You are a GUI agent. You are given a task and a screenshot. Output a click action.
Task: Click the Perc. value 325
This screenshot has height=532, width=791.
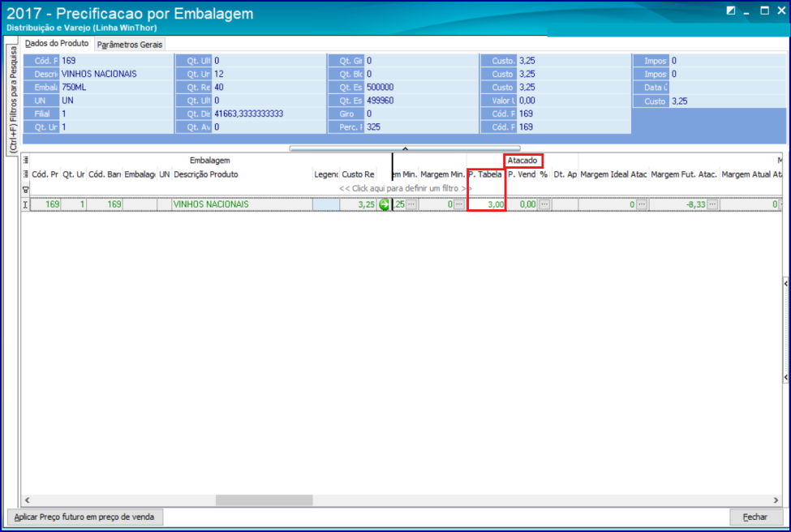pos(422,127)
